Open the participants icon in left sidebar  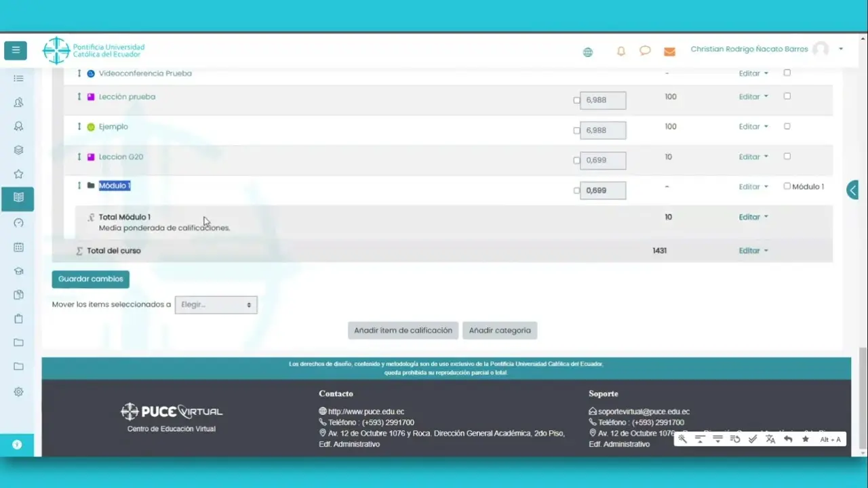(18, 102)
